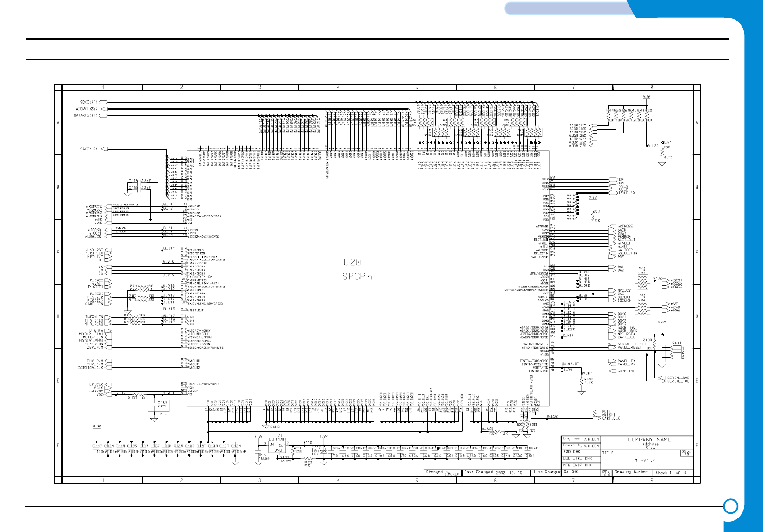Viewport: 763px width, 532px height.
Task: Select the ML-2150 drawing title
Action: coord(644,460)
